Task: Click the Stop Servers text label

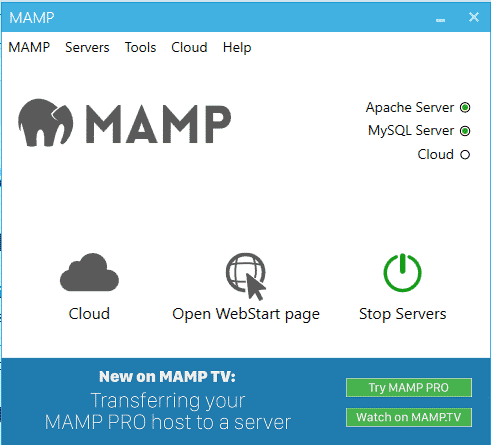Action: click(x=402, y=314)
